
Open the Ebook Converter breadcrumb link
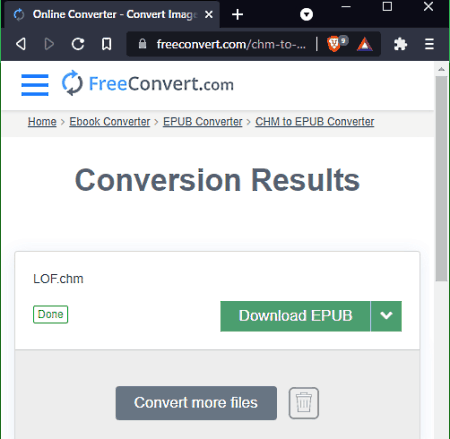(x=110, y=122)
